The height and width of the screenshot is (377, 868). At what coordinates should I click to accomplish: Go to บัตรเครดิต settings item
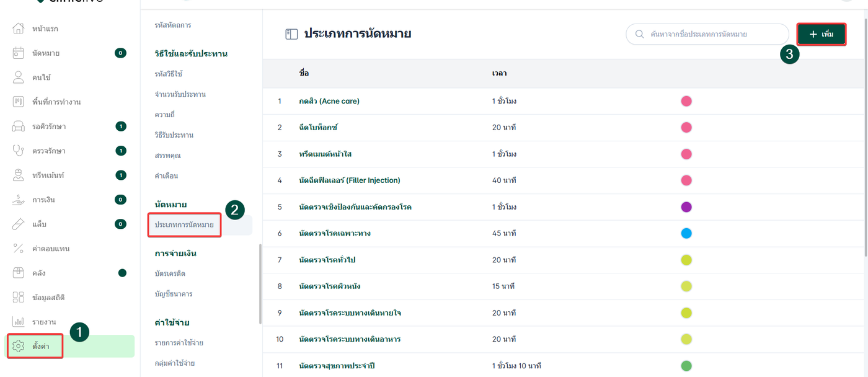pyautogui.click(x=170, y=273)
